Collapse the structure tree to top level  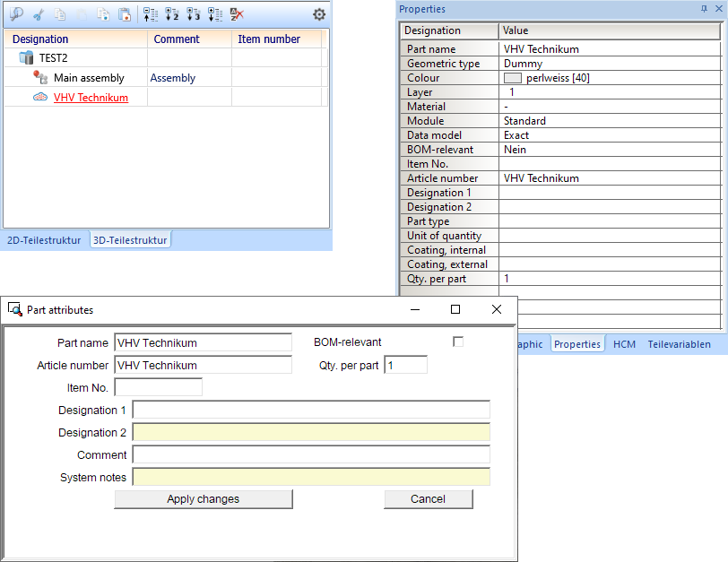tap(151, 14)
